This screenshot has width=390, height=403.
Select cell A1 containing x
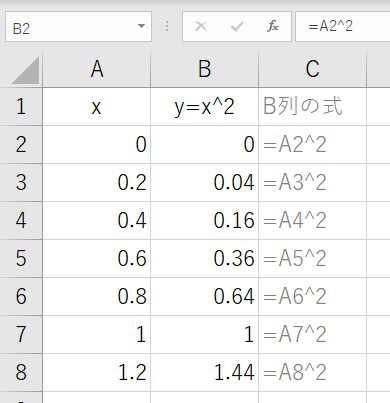pyautogui.click(x=97, y=107)
